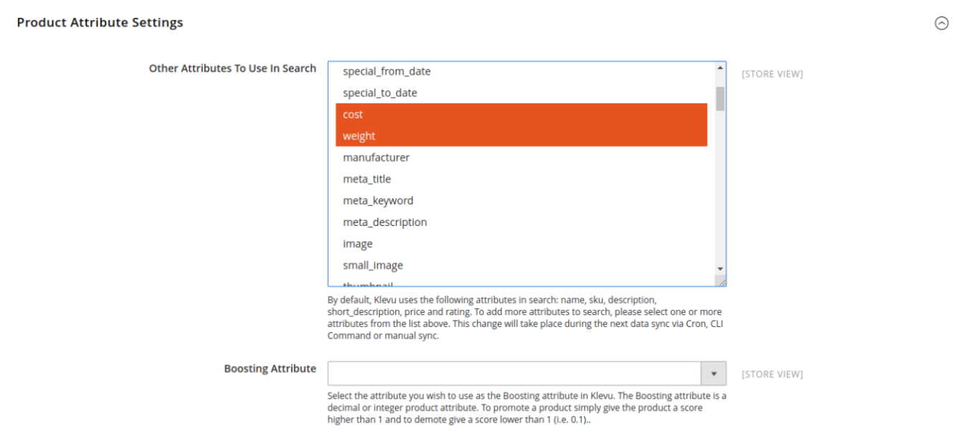The width and height of the screenshot is (980, 434).
Task: Click the listbox resize grip corner
Action: coord(721,281)
